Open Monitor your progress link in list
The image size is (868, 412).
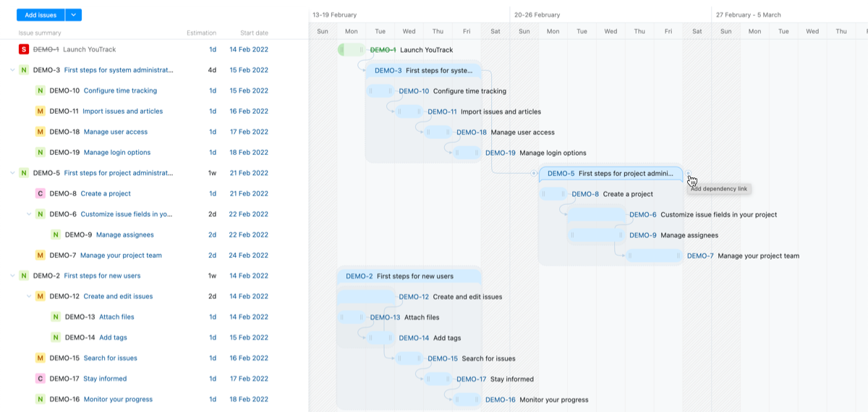tap(118, 399)
